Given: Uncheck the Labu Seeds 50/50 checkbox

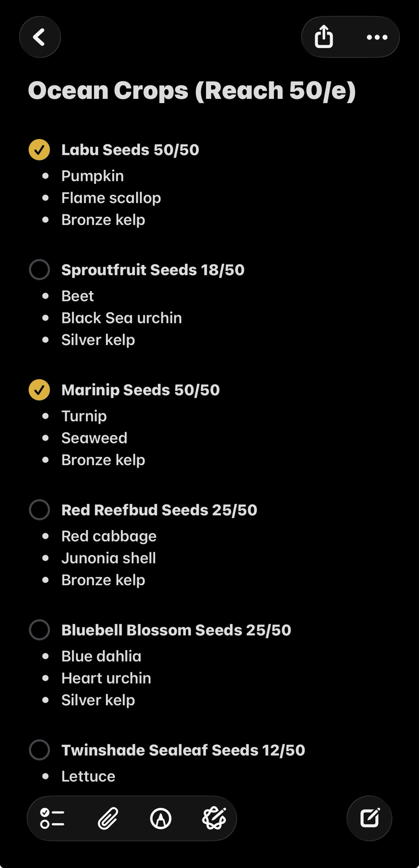Looking at the screenshot, I should click(x=39, y=150).
